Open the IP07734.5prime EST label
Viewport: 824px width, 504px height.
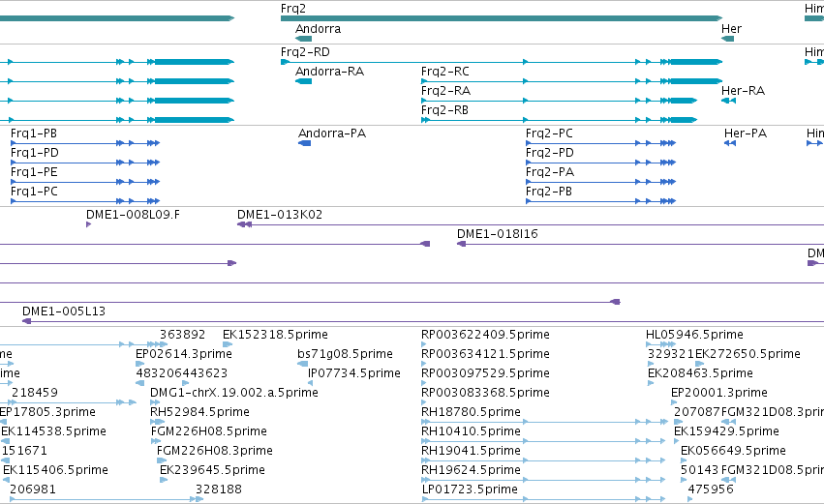click(x=354, y=373)
